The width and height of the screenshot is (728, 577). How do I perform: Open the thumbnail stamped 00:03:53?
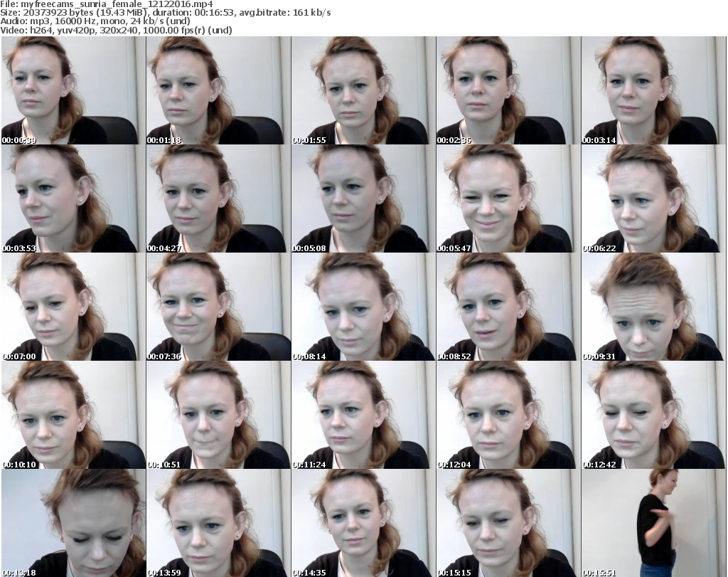(x=73, y=198)
